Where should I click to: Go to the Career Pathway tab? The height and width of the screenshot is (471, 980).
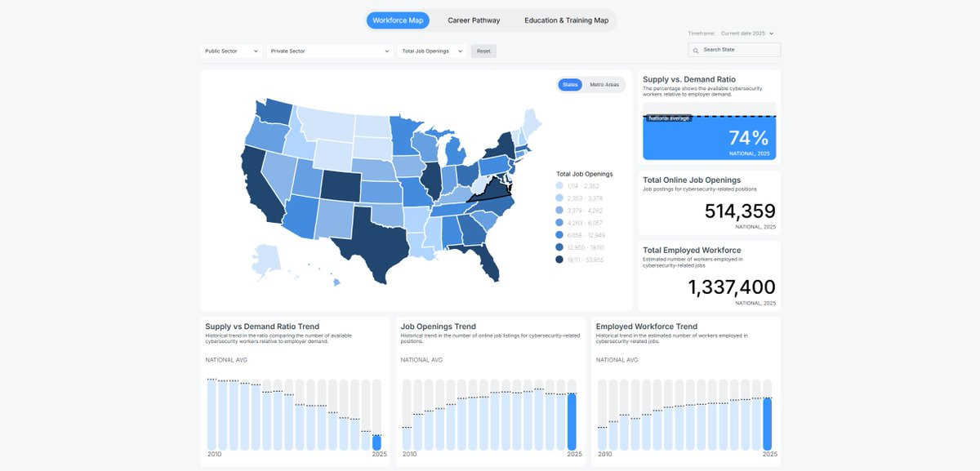474,20
